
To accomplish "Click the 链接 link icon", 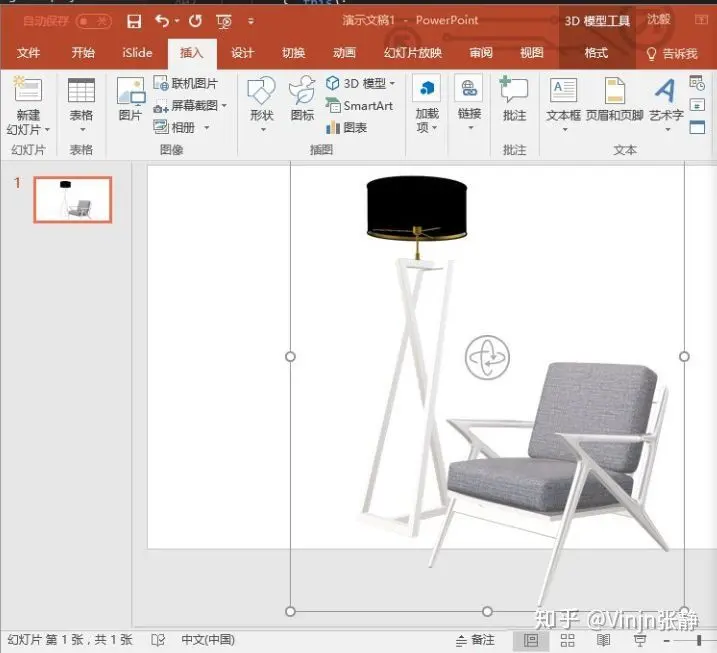I will (x=469, y=88).
